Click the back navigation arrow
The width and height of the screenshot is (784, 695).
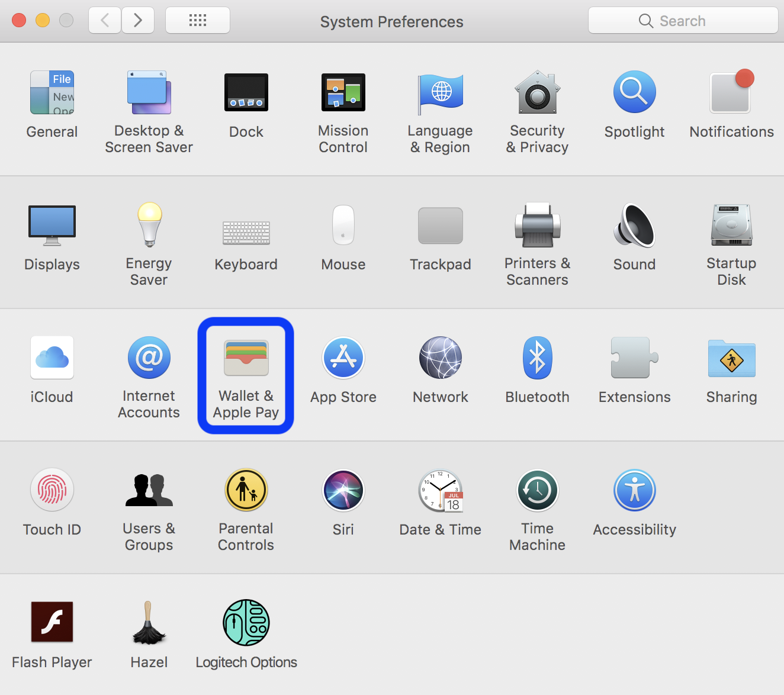tap(105, 21)
